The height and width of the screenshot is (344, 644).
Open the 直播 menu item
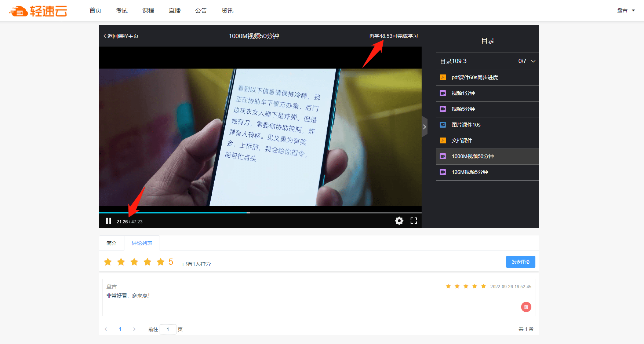(x=175, y=11)
